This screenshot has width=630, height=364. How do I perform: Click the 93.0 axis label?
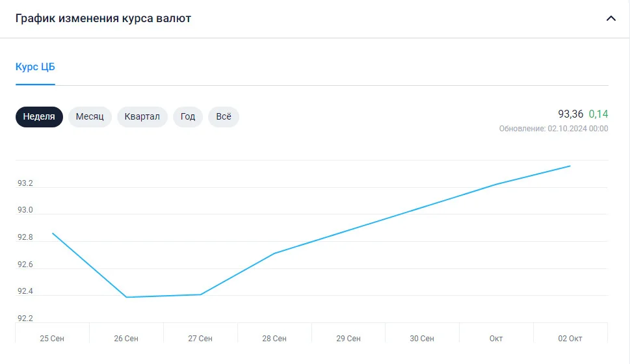point(25,210)
